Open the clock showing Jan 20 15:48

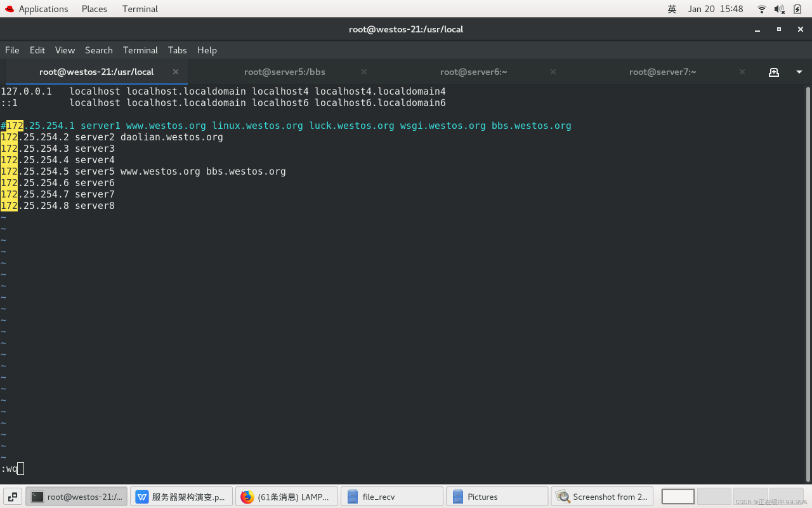[716, 9]
